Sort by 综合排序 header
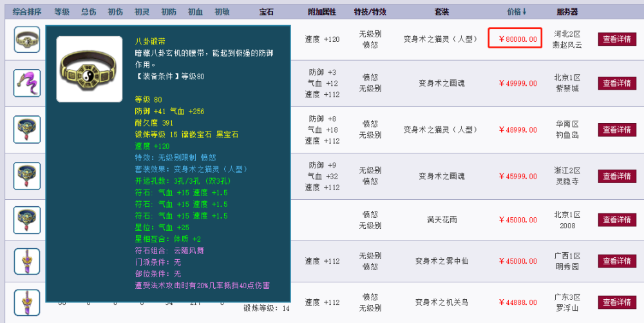 pos(27,12)
